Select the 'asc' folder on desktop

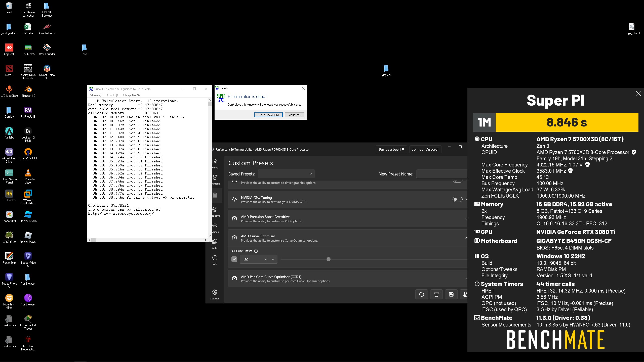tap(85, 50)
